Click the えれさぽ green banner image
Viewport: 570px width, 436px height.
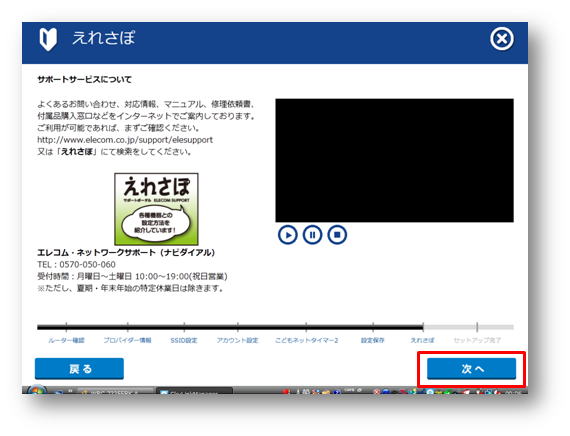coord(156,209)
